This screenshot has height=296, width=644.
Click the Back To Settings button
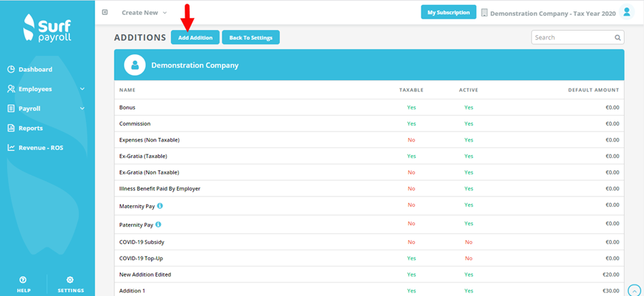tap(250, 37)
